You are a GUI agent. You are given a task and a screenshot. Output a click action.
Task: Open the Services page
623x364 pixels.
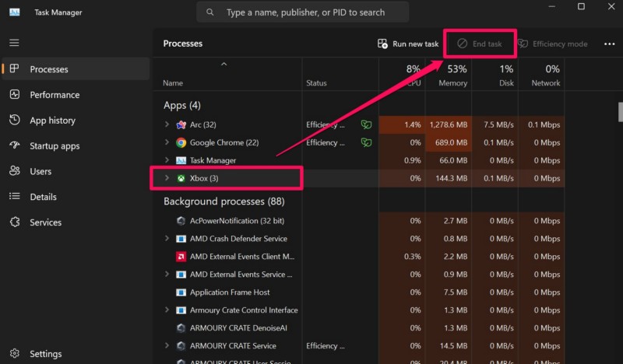[x=76, y=222]
